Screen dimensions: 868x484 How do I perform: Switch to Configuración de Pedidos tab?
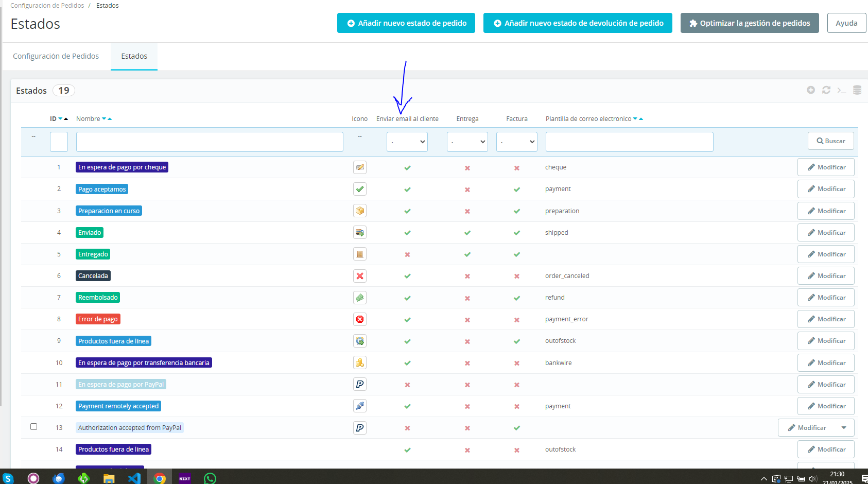[x=56, y=56]
